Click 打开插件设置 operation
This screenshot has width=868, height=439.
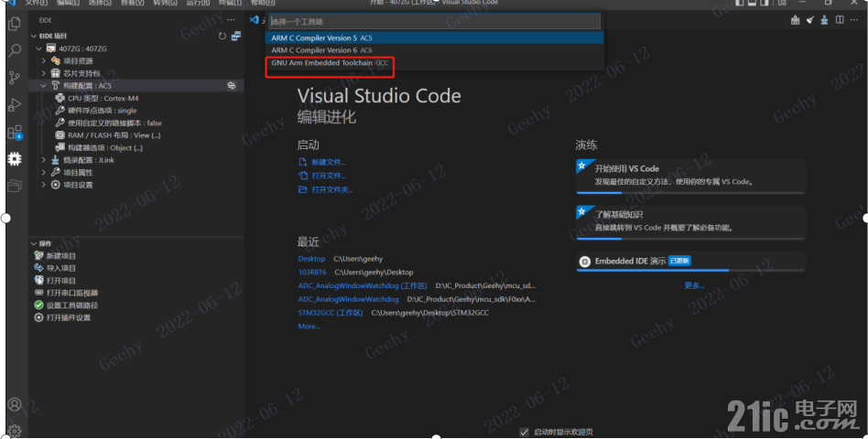tap(68, 318)
